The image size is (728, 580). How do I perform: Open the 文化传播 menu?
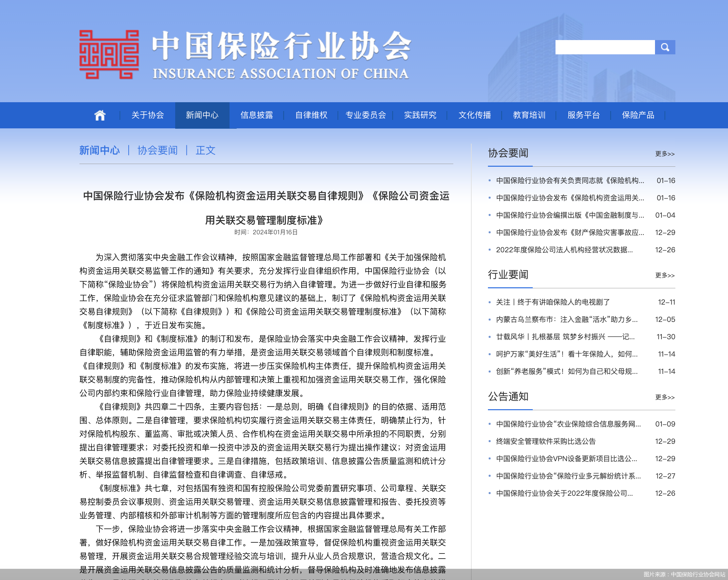coord(475,115)
